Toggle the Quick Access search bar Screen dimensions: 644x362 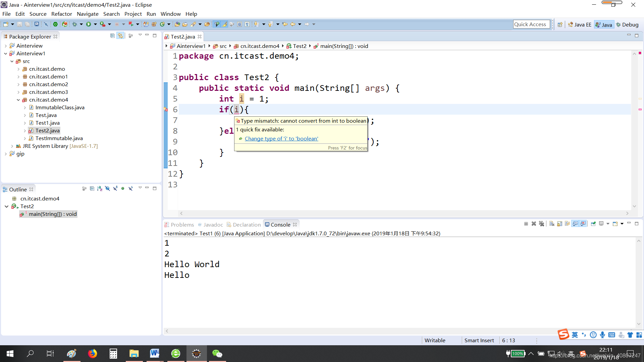pyautogui.click(x=530, y=24)
